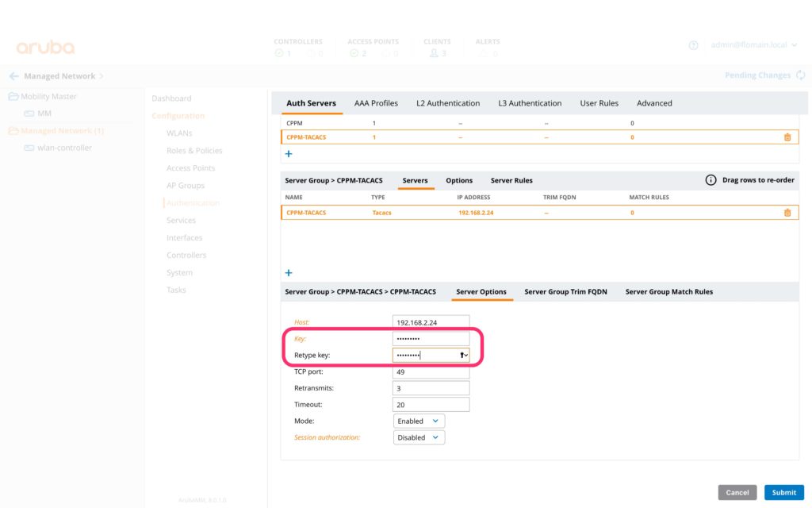Viewport: 812px width, 508px height.
Task: Delete the CPPM-TACACS auth server via trash icon
Action: click(x=787, y=137)
